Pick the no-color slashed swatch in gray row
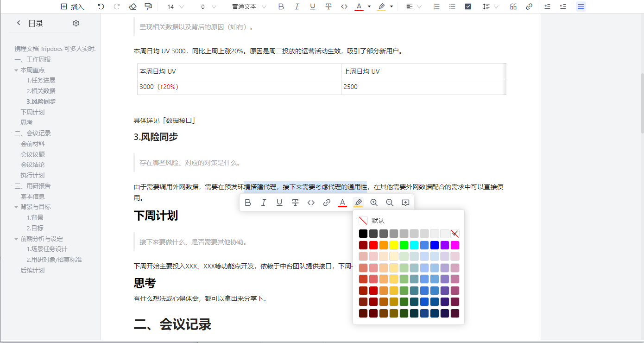Screen dimensions: 644x343 pos(455,234)
